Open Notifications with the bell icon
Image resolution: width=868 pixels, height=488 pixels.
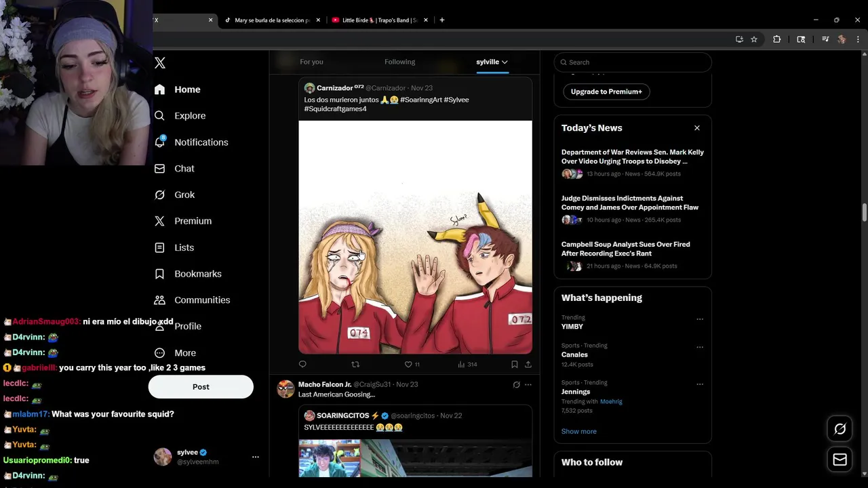[x=191, y=142]
